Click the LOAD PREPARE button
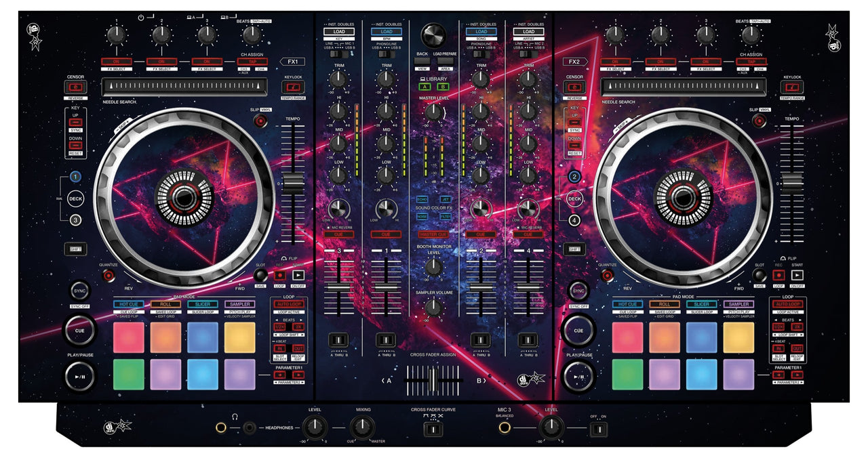868x460 pixels. (x=445, y=61)
